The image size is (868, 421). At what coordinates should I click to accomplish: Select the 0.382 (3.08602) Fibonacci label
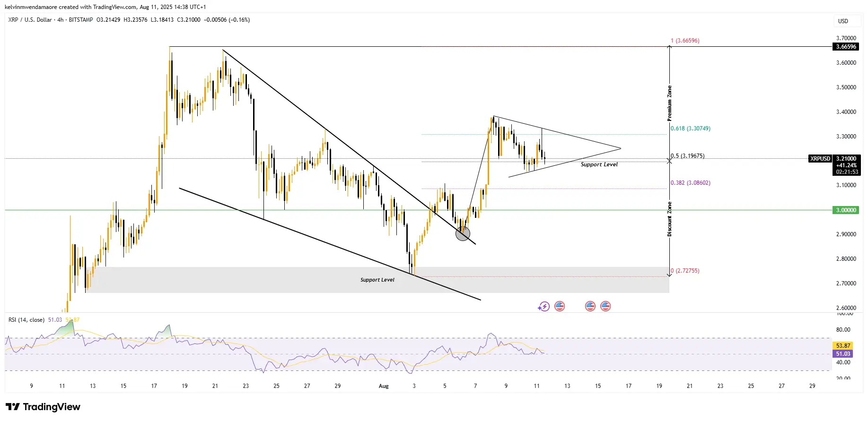point(690,183)
